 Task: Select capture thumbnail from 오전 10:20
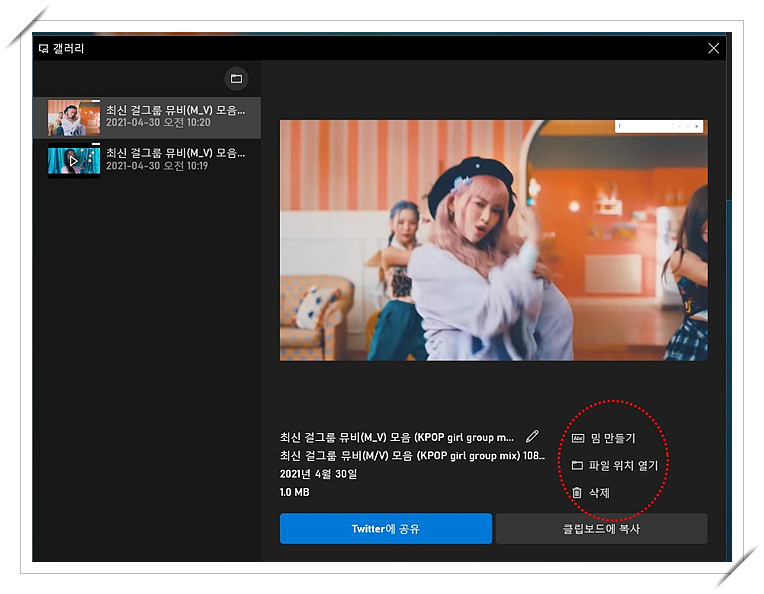pyautogui.click(x=74, y=117)
